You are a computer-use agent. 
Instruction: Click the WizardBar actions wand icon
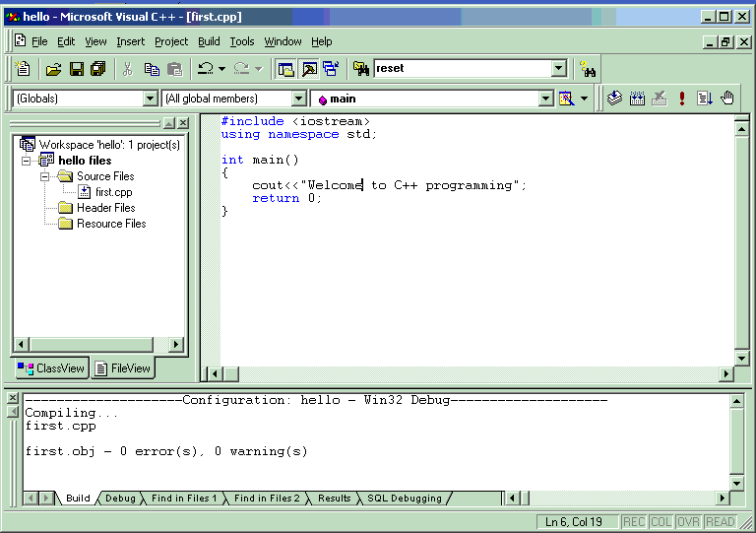tap(567, 99)
